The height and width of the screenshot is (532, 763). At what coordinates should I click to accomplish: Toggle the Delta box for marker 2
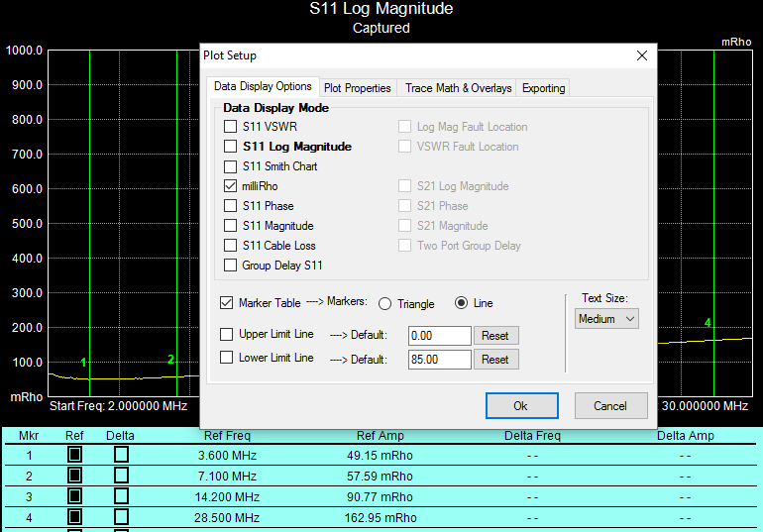121,478
